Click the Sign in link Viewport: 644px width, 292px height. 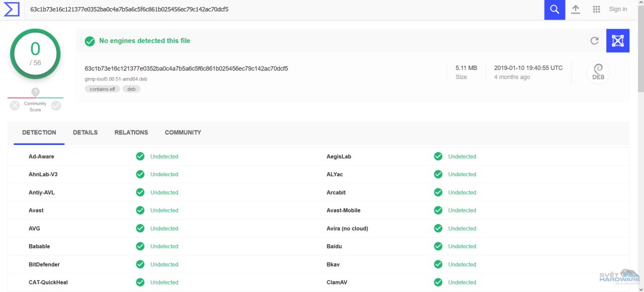click(x=618, y=9)
